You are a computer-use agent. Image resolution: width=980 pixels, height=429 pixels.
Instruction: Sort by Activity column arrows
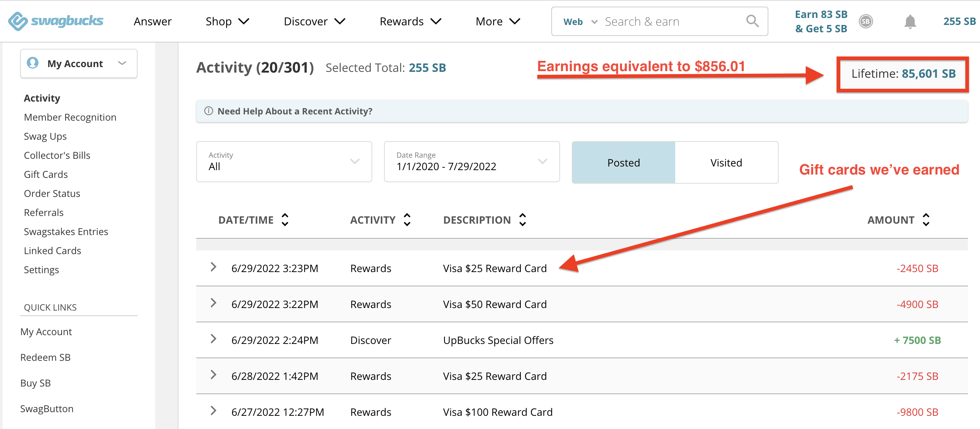pyautogui.click(x=407, y=220)
